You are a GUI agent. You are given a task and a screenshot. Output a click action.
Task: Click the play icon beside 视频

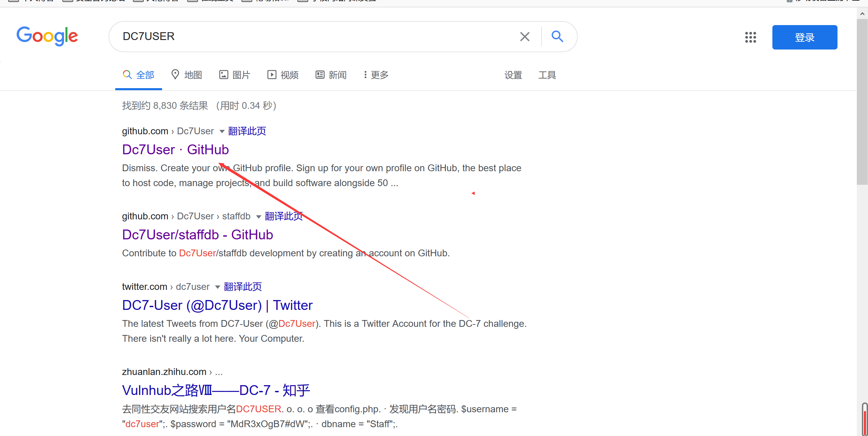click(x=272, y=75)
